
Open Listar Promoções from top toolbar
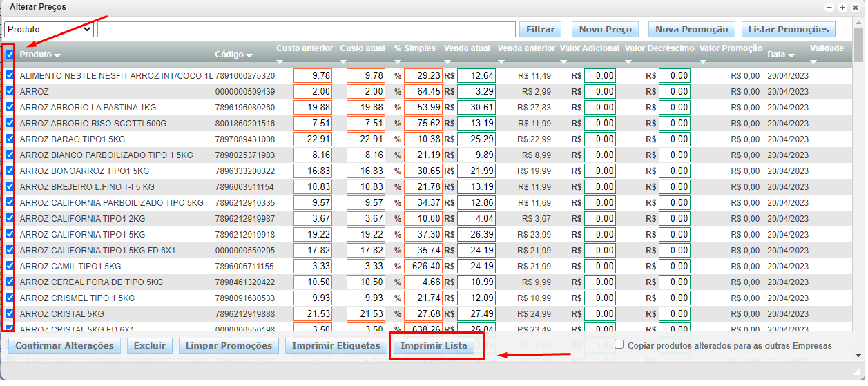(x=788, y=29)
